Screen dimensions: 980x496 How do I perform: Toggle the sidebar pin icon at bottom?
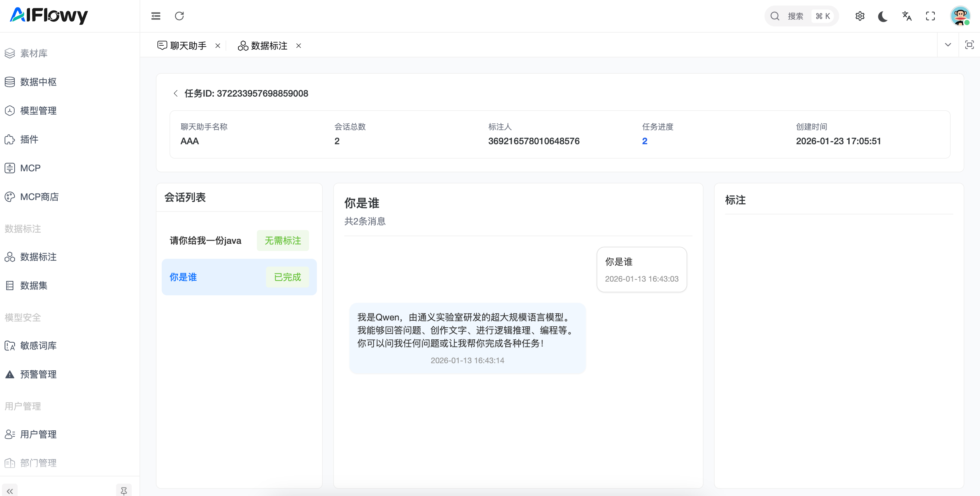point(124,491)
